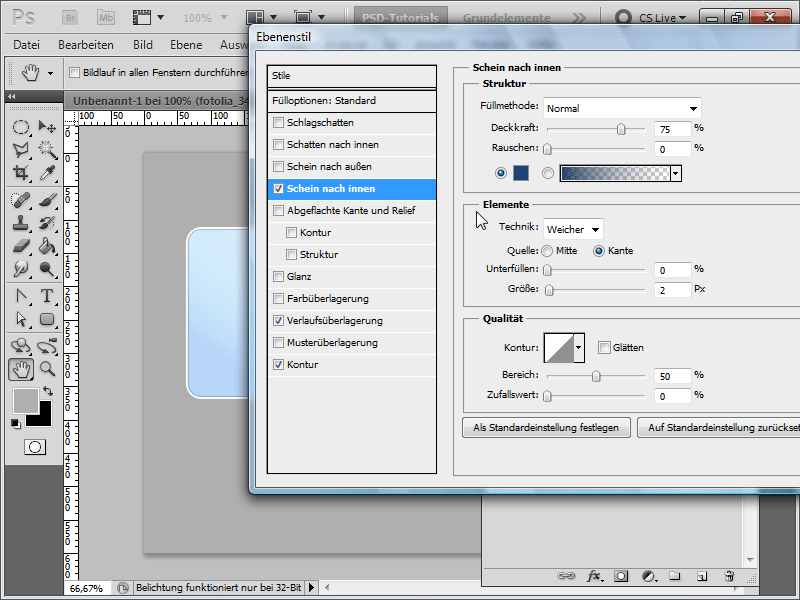Select the Brush tool

pyautogui.click(x=47, y=200)
